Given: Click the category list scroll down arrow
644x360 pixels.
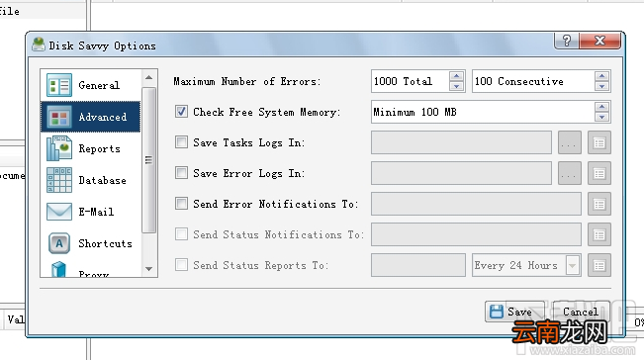Looking at the screenshot, I should (148, 269).
